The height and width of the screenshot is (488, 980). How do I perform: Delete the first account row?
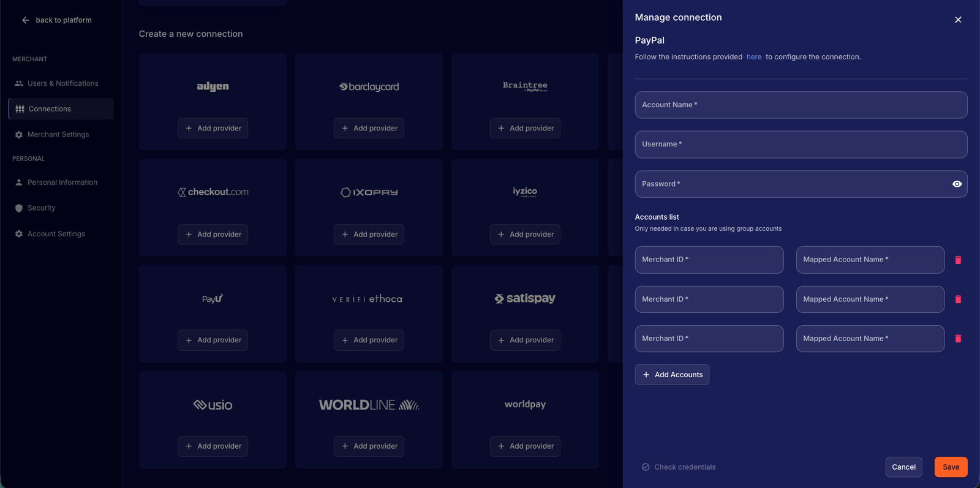pos(958,260)
